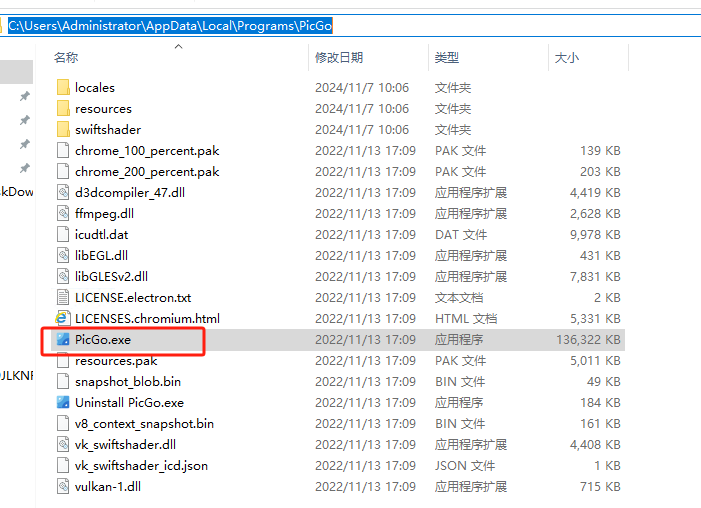Click the last pin icon in sidebar
This screenshot has width=701, height=508.
tap(25, 168)
